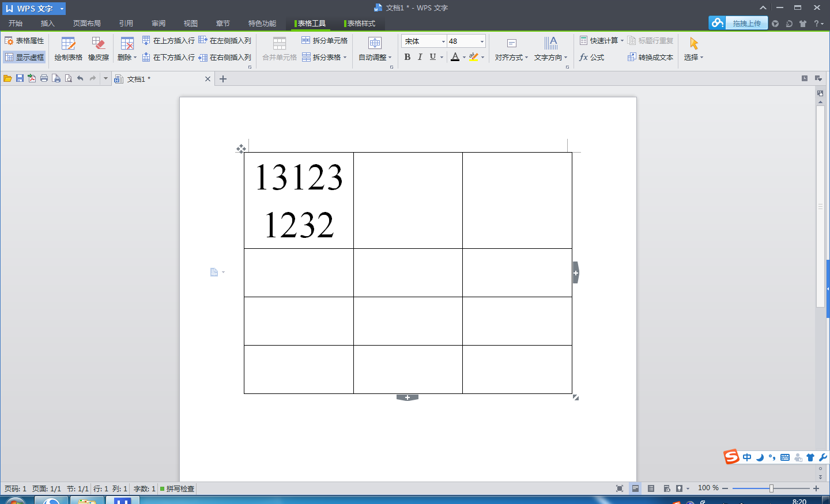
Task: Click the save disk icon
Action: (20, 78)
